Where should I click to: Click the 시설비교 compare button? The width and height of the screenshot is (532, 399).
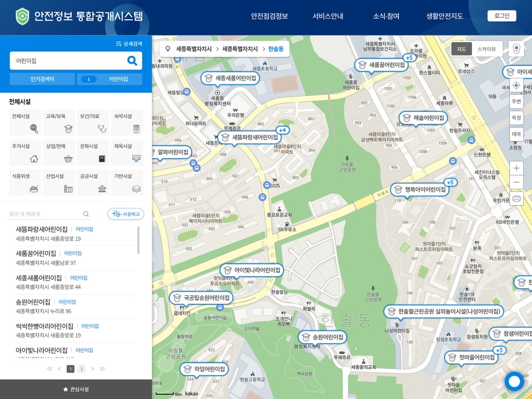click(126, 214)
